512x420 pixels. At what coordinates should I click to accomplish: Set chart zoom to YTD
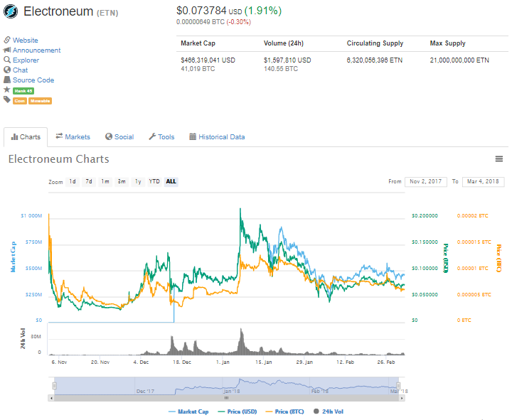[154, 181]
